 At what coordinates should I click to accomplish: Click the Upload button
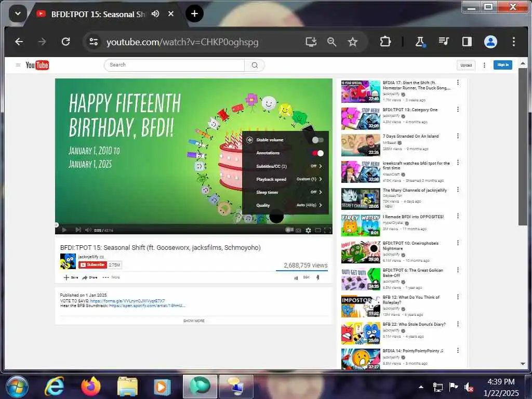(466, 65)
